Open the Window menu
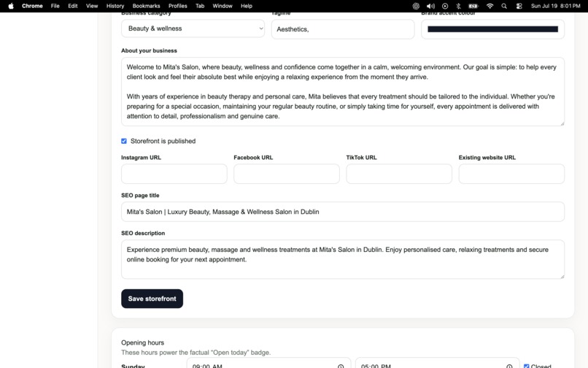Screen dimensions: 588x368 223,6
